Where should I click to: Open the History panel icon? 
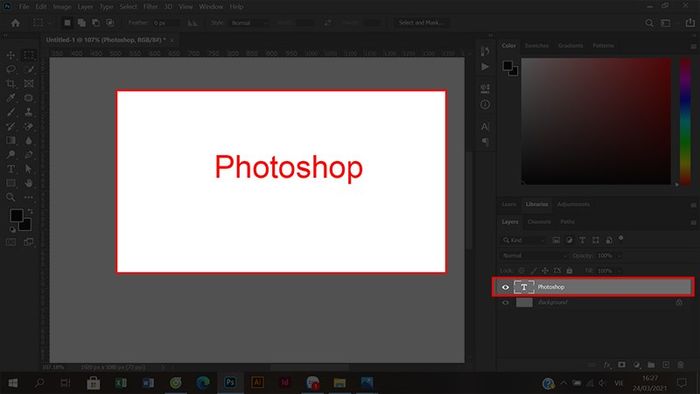point(485,51)
